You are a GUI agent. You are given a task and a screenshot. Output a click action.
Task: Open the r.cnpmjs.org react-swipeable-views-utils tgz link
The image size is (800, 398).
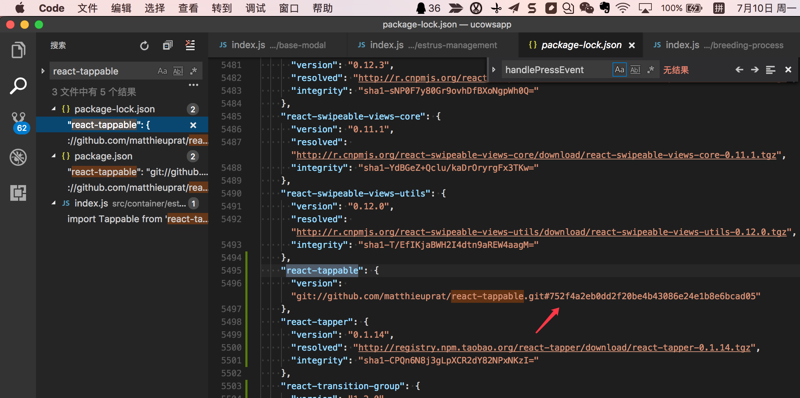541,232
